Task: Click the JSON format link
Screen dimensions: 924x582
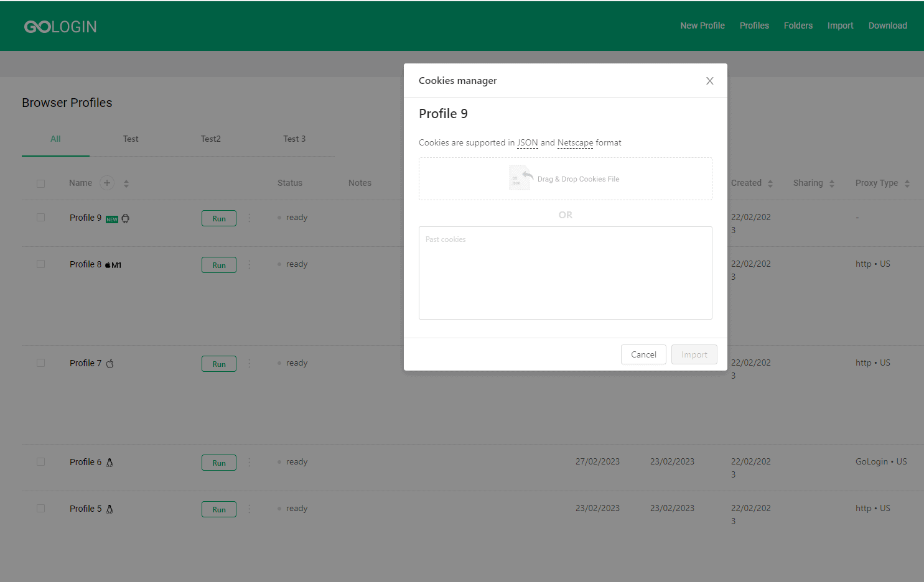Action: coord(528,142)
